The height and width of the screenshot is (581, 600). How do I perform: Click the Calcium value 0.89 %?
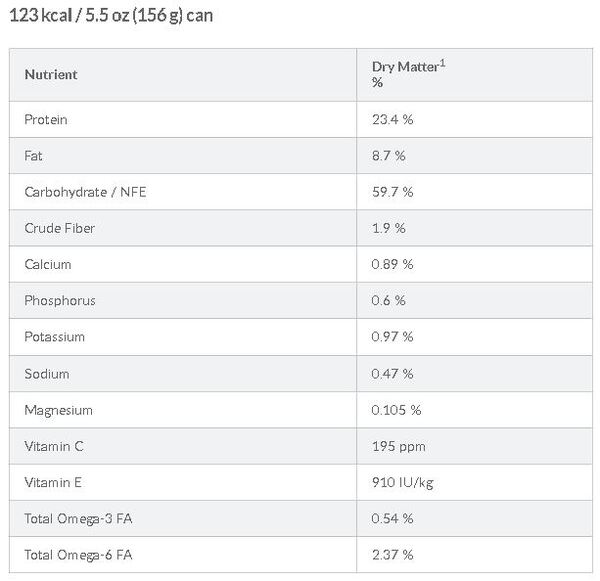click(x=392, y=264)
